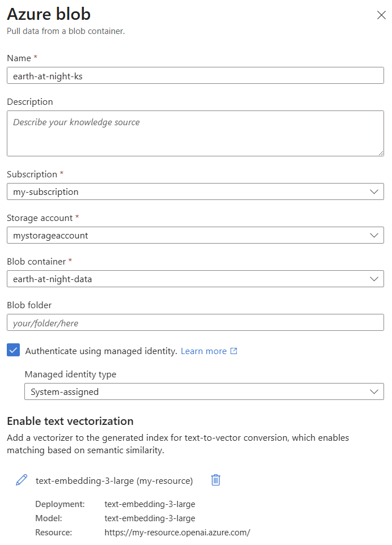Screen dimensions: 392x545
Task: Click the Storage account chevron arrow
Action: [374, 235]
